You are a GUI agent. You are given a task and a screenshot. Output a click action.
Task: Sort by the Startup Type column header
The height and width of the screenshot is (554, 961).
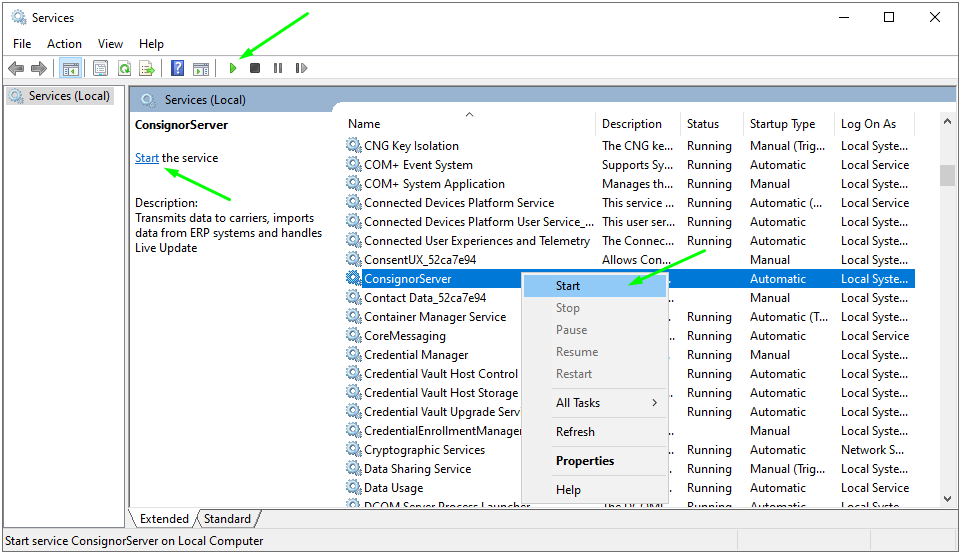click(x=782, y=124)
